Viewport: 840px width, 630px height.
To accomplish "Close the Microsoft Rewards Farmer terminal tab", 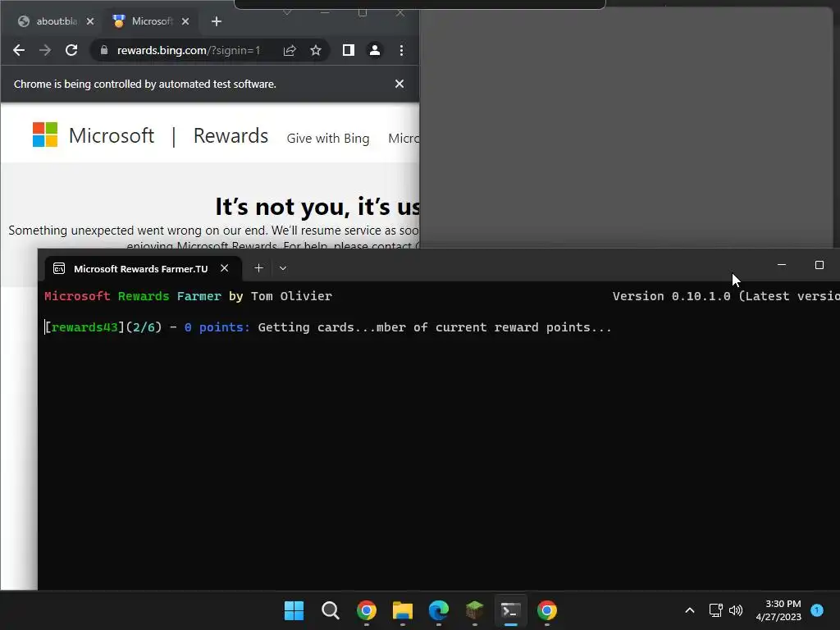I will (225, 268).
